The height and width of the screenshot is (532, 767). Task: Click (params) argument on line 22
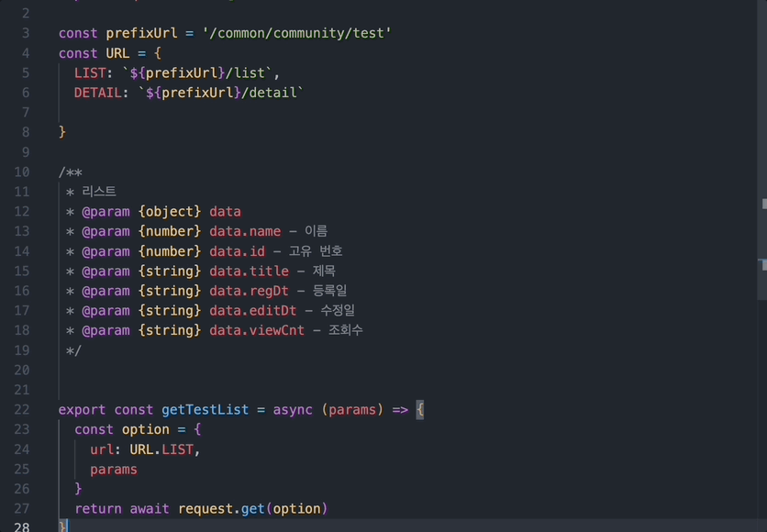click(x=352, y=410)
